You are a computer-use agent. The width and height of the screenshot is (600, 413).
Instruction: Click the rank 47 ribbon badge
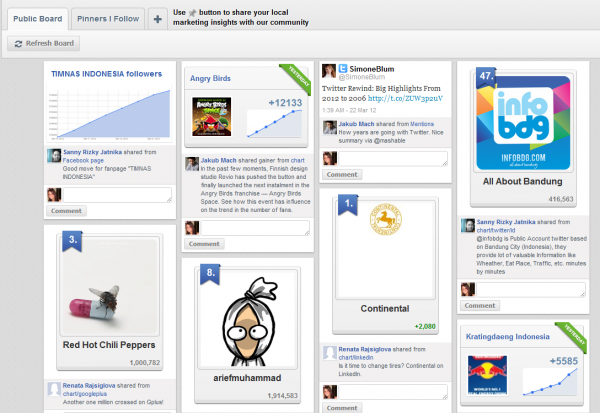[x=486, y=77]
